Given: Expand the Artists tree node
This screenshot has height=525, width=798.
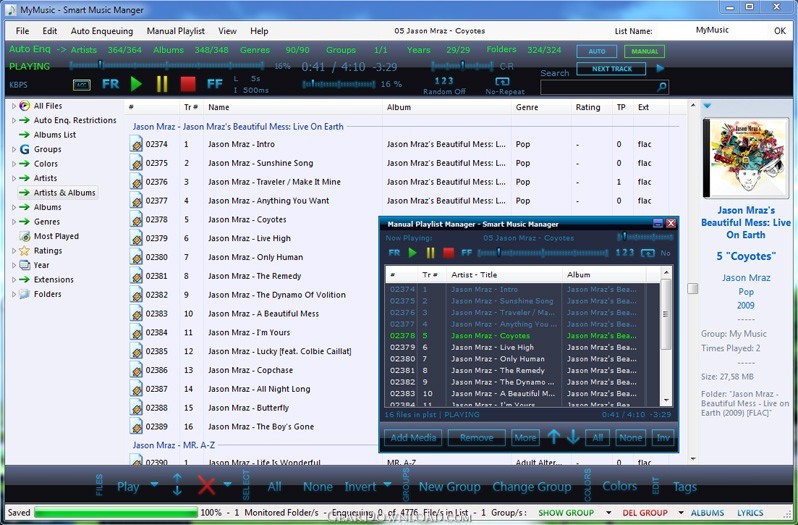Looking at the screenshot, I should [14, 179].
